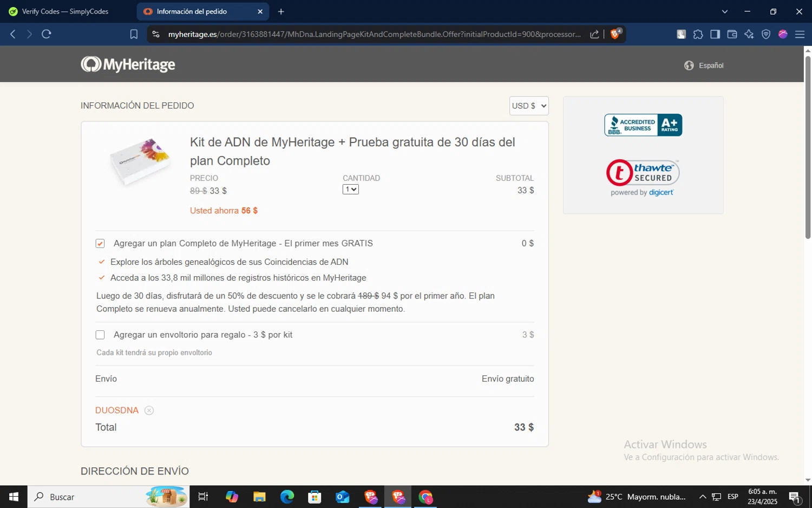Click the product title Kit de ADN
The width and height of the screenshot is (812, 508).
coord(352,151)
